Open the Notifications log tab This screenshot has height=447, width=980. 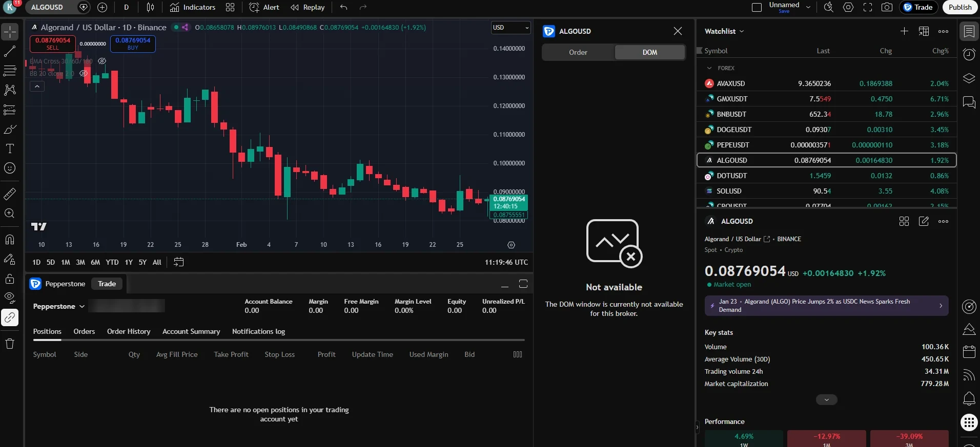pyautogui.click(x=258, y=331)
